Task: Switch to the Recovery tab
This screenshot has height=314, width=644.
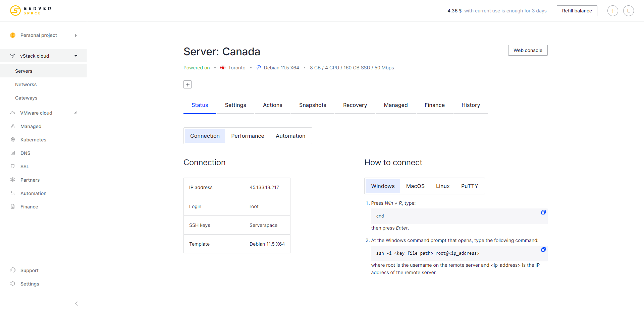Action: click(355, 105)
